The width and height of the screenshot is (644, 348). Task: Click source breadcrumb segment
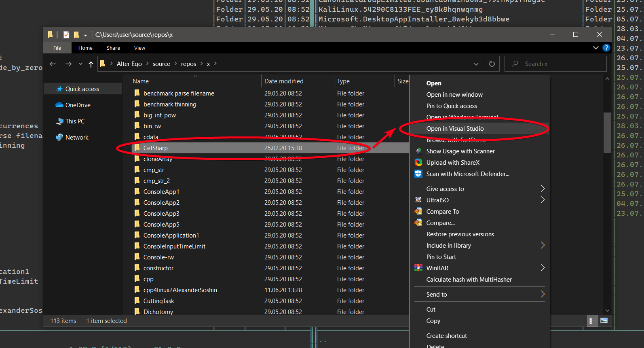tap(161, 64)
